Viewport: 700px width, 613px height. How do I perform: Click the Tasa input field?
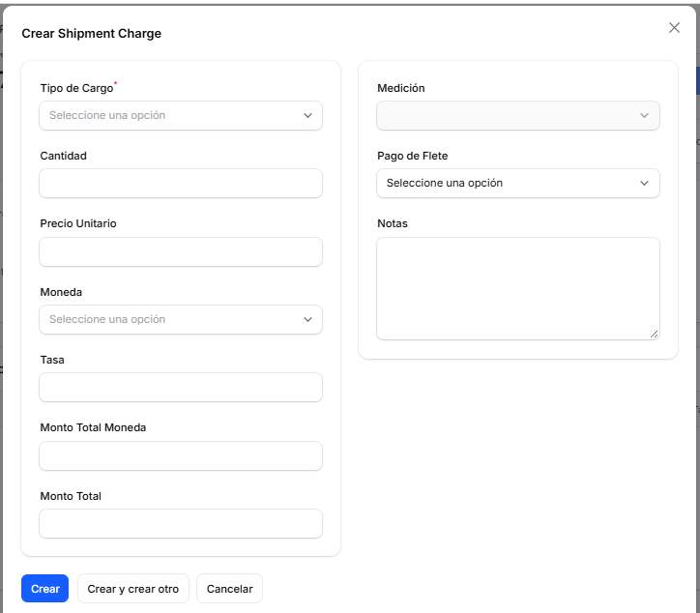tap(181, 387)
